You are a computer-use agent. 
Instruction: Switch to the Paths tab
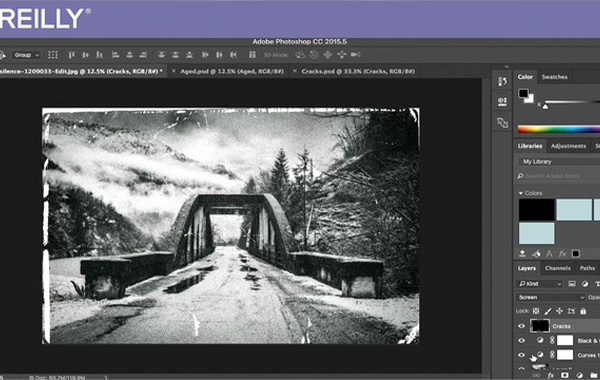click(x=587, y=268)
